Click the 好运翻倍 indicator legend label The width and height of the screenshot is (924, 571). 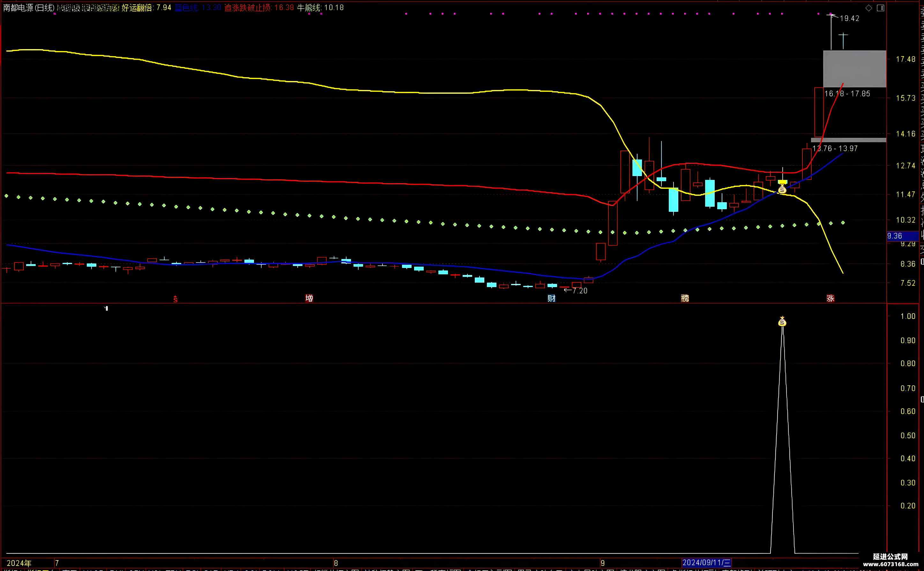coord(136,8)
